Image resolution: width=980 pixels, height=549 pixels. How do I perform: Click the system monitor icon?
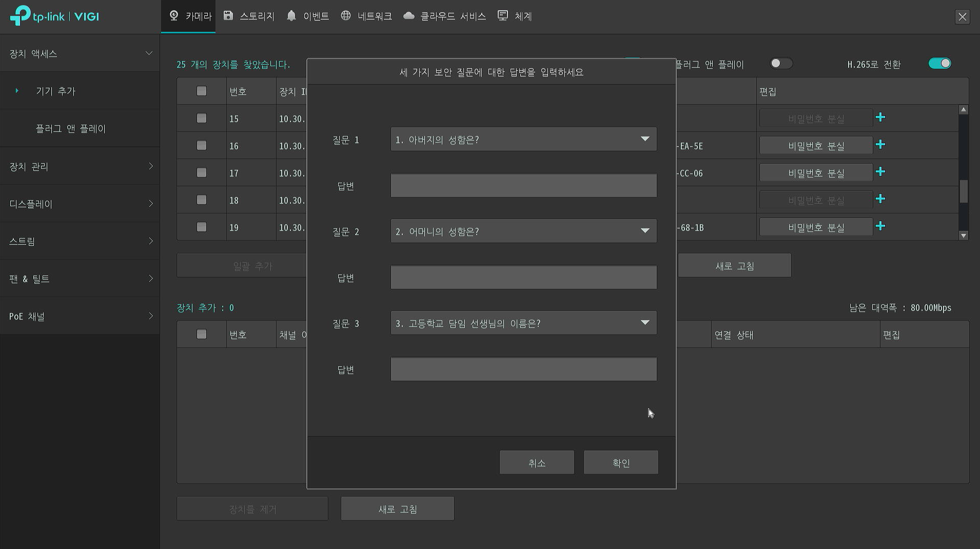[x=503, y=16]
